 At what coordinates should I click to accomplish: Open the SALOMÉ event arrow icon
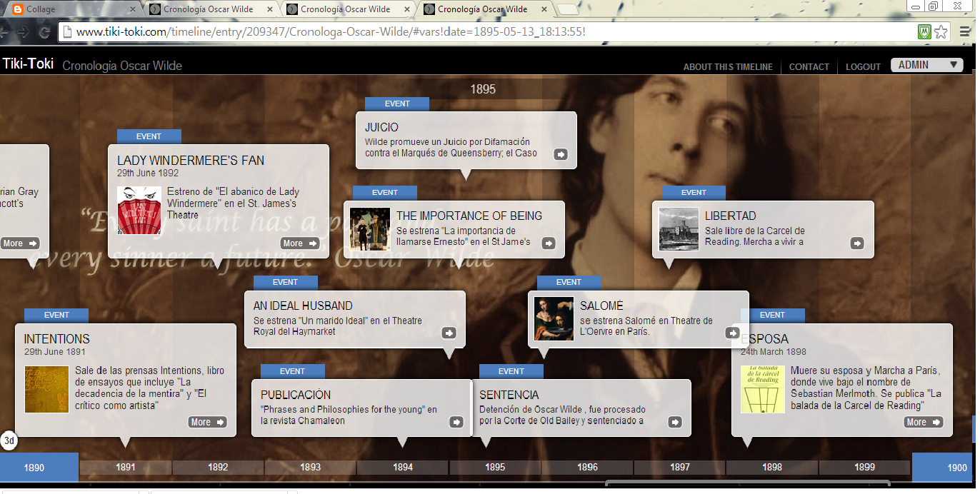[732, 333]
